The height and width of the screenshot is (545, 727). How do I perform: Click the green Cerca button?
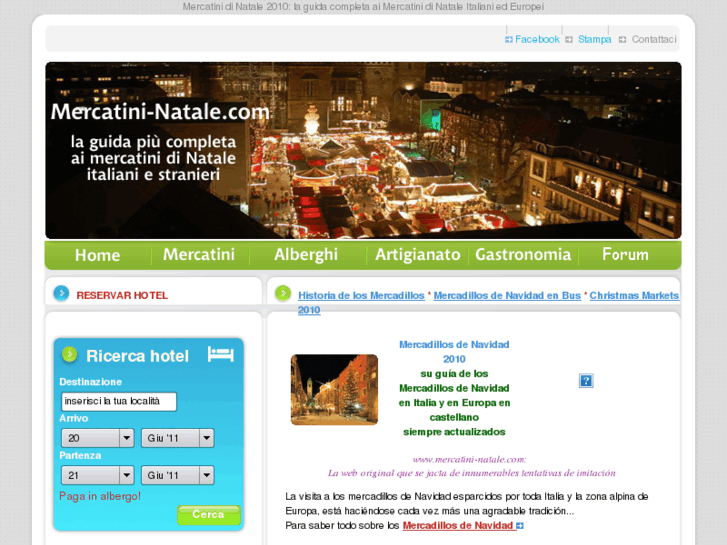point(209,515)
